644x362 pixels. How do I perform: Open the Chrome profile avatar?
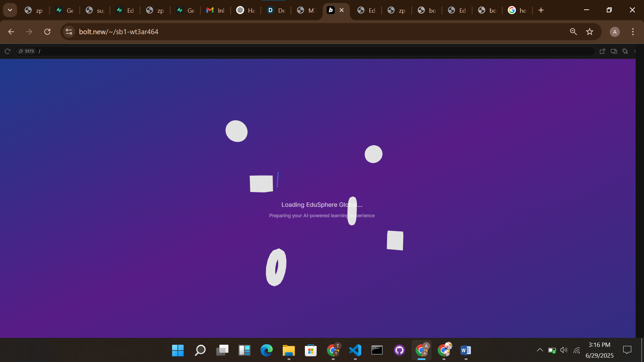click(x=614, y=32)
